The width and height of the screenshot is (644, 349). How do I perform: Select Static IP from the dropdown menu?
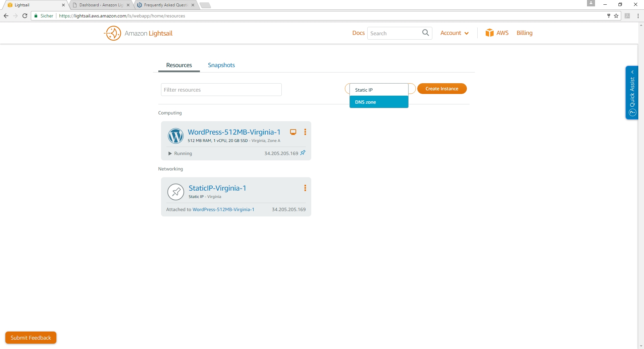point(379,90)
